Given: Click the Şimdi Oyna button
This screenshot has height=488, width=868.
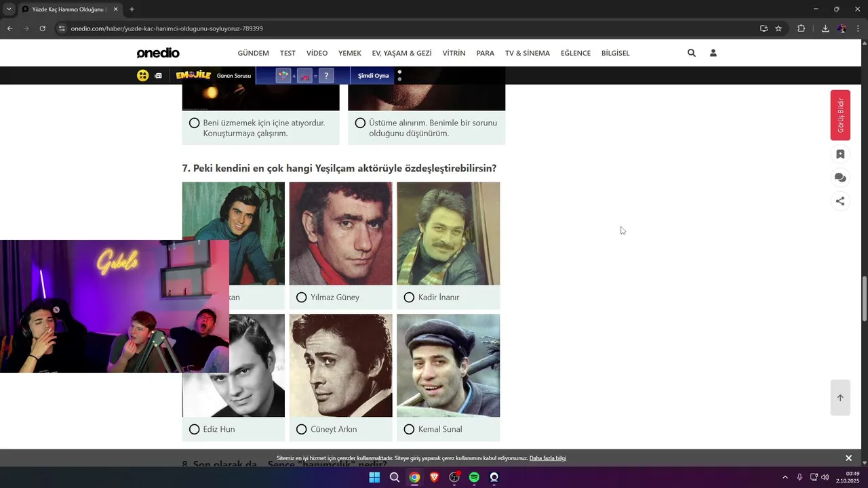Looking at the screenshot, I should [373, 76].
